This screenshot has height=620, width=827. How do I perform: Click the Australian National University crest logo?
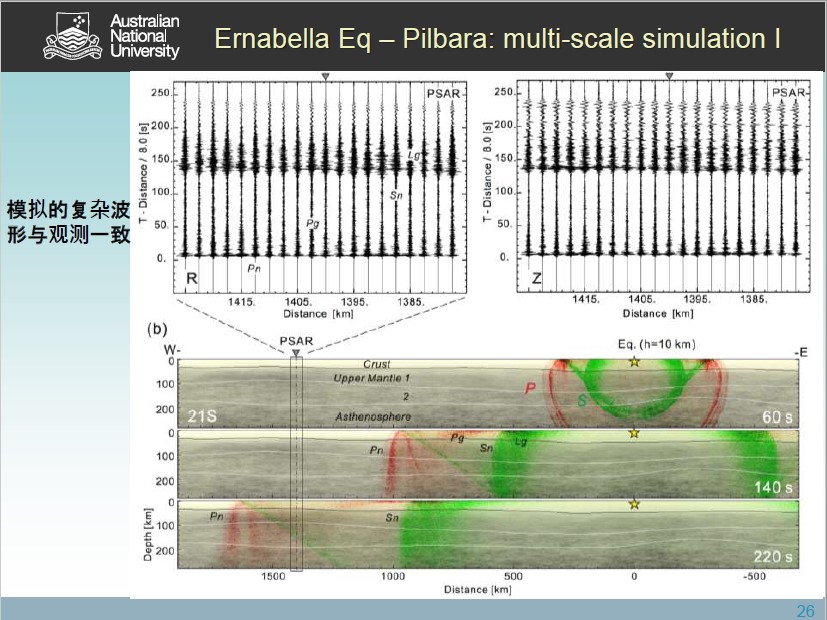[x=70, y=36]
